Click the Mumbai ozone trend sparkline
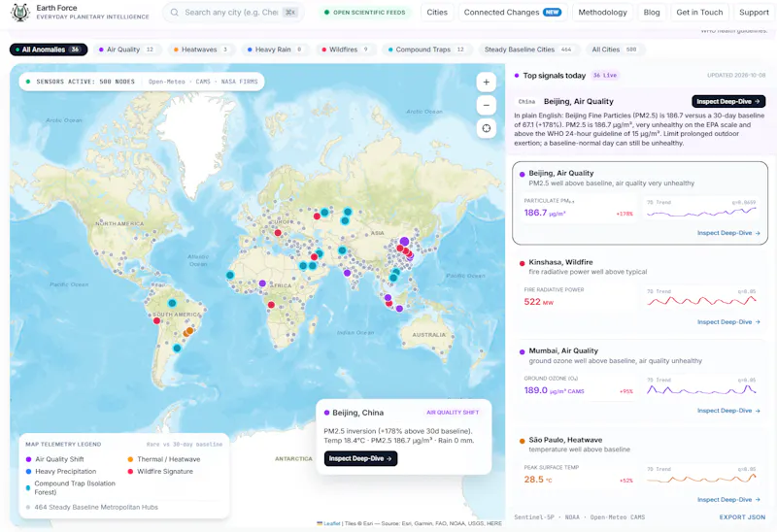The width and height of the screenshot is (777, 532). click(701, 390)
